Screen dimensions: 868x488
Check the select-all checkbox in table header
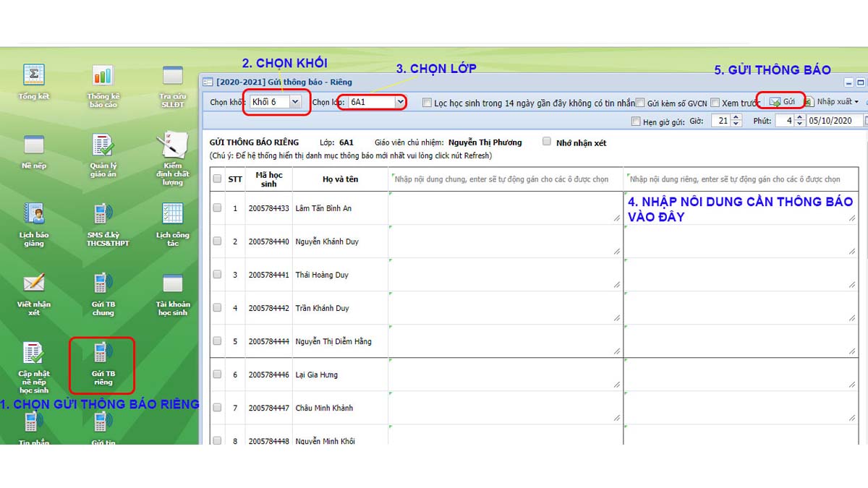217,179
